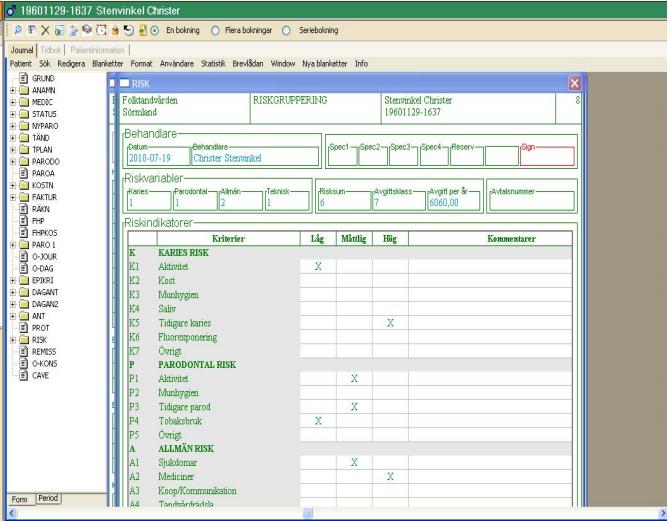Expand the EPIKRI folder node
The image size is (670, 521).
pos(13,280)
